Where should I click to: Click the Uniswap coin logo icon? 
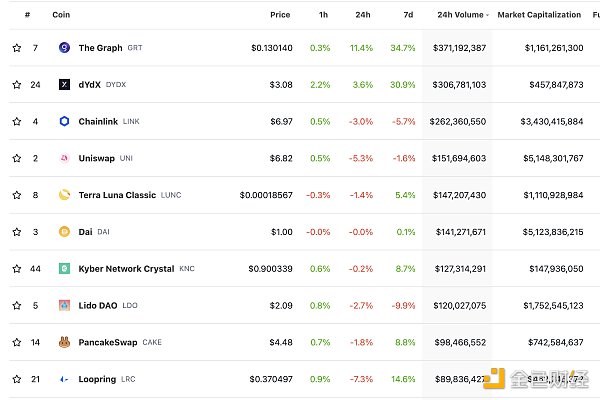(64, 158)
